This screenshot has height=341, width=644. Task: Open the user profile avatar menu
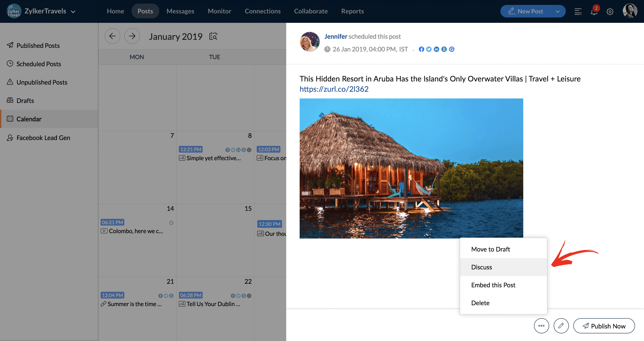[x=630, y=11]
